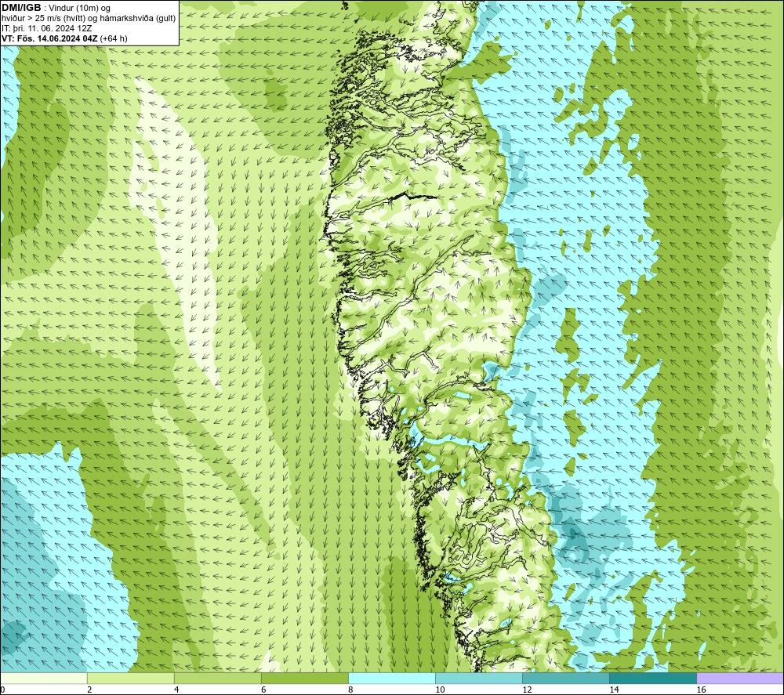Select the purple swatch above 16 m/s
This screenshot has height=695, width=784.
740,678
